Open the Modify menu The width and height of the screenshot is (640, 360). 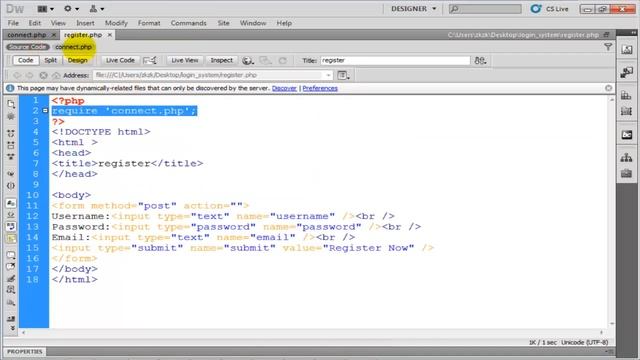pyautogui.click(x=116, y=23)
